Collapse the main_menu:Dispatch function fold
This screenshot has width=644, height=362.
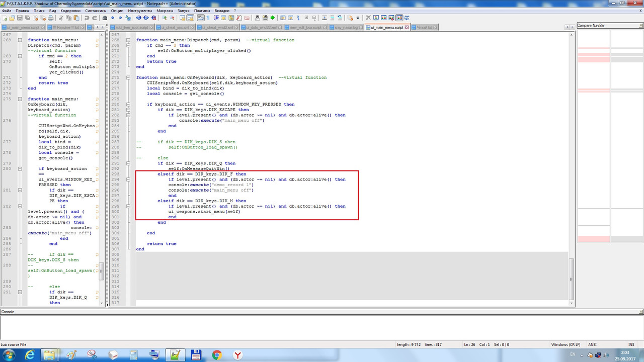[x=128, y=40]
